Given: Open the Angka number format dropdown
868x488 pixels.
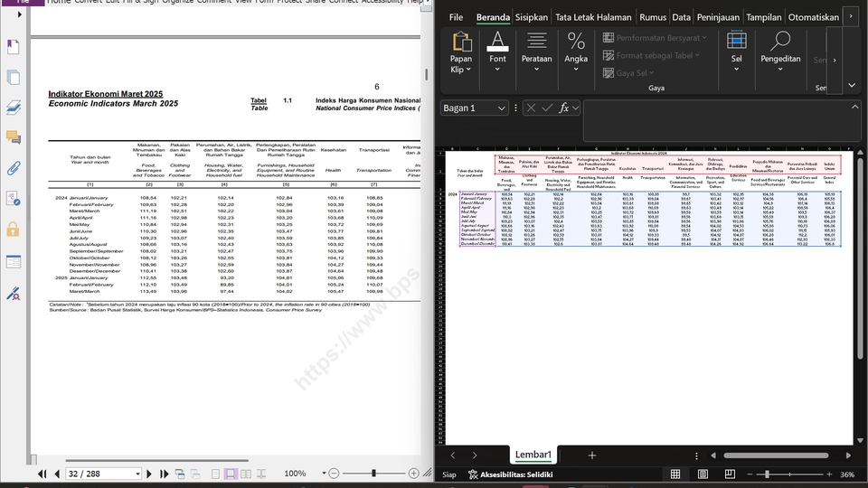Looking at the screenshot, I should [x=576, y=53].
